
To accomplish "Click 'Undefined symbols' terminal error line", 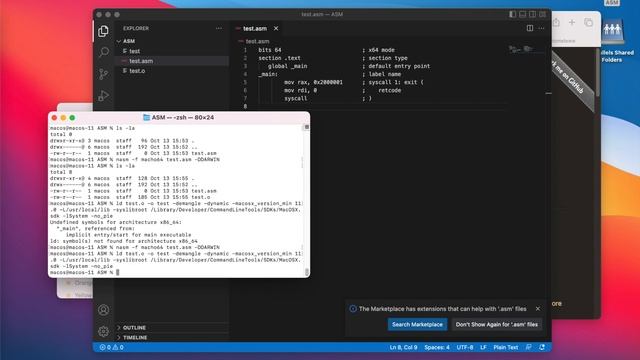I will [x=116, y=222].
